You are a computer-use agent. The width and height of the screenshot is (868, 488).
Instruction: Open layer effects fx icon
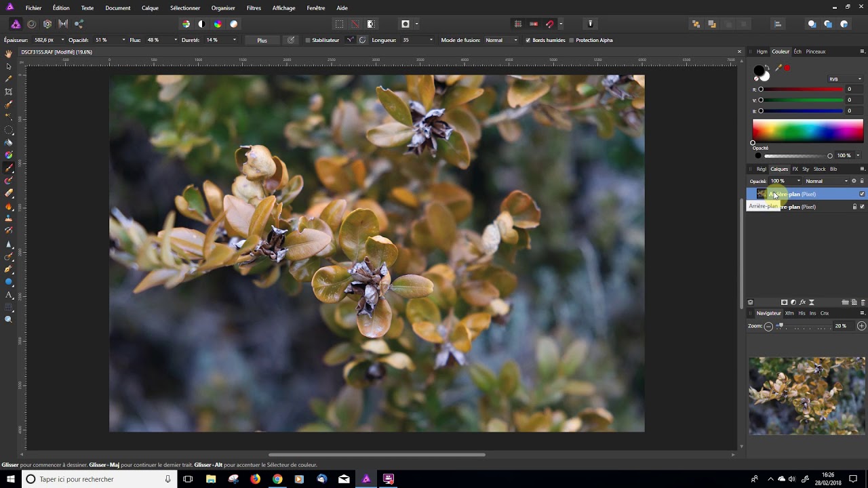pyautogui.click(x=802, y=302)
